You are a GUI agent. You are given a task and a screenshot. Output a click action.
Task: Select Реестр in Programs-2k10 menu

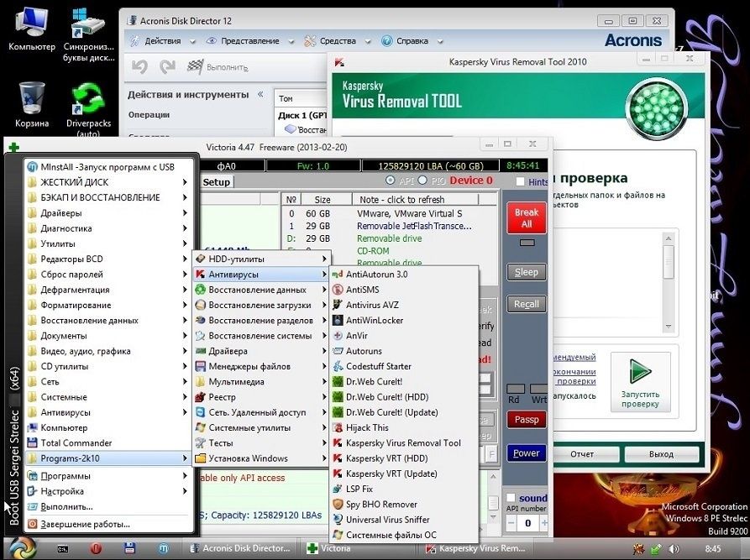[261, 397]
